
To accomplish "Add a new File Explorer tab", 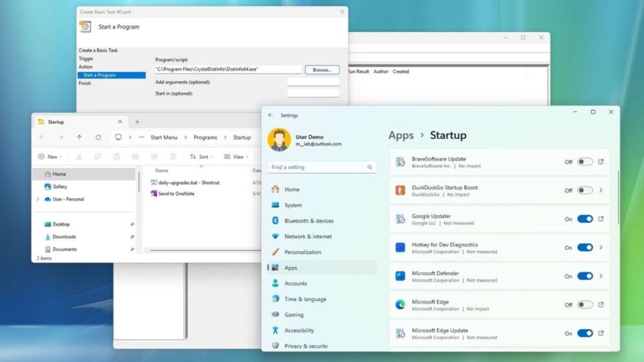I will click(137, 122).
